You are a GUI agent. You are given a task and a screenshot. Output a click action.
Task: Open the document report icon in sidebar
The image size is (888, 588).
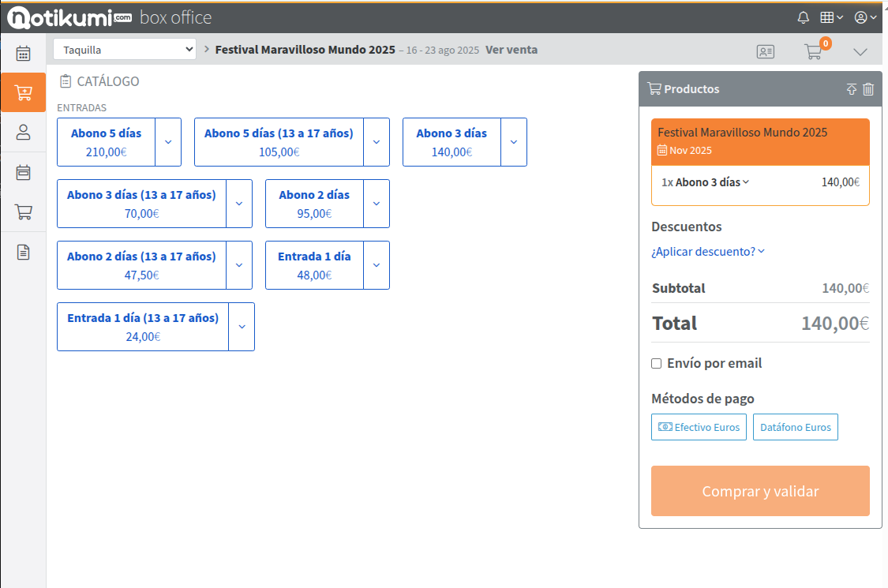pos(23,252)
